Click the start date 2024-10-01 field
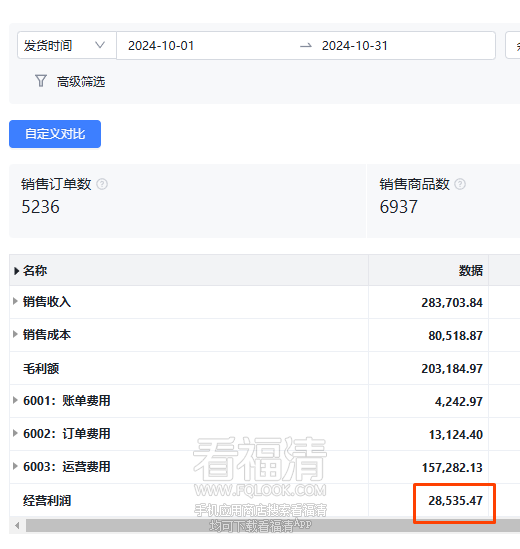This screenshot has width=520, height=549. (x=161, y=46)
